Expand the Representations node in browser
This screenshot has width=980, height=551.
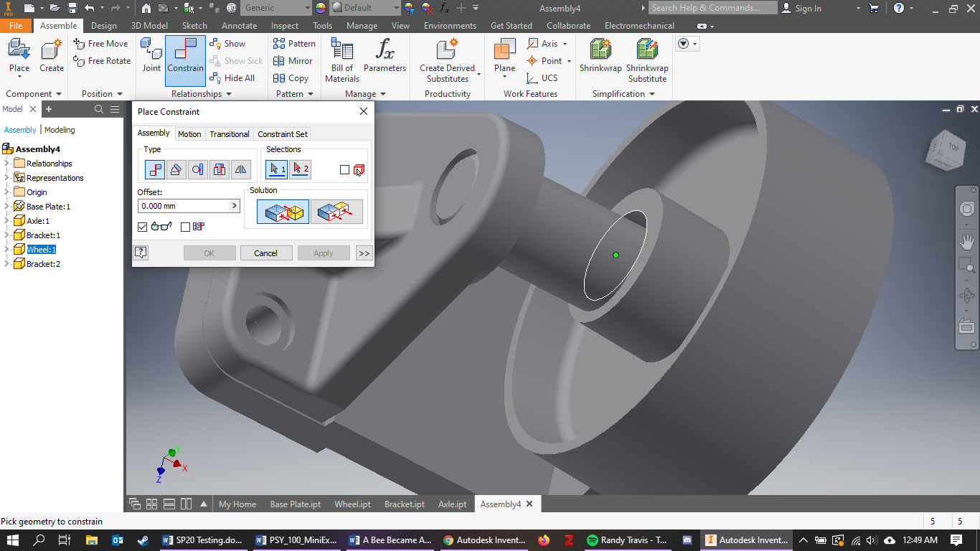click(6, 178)
